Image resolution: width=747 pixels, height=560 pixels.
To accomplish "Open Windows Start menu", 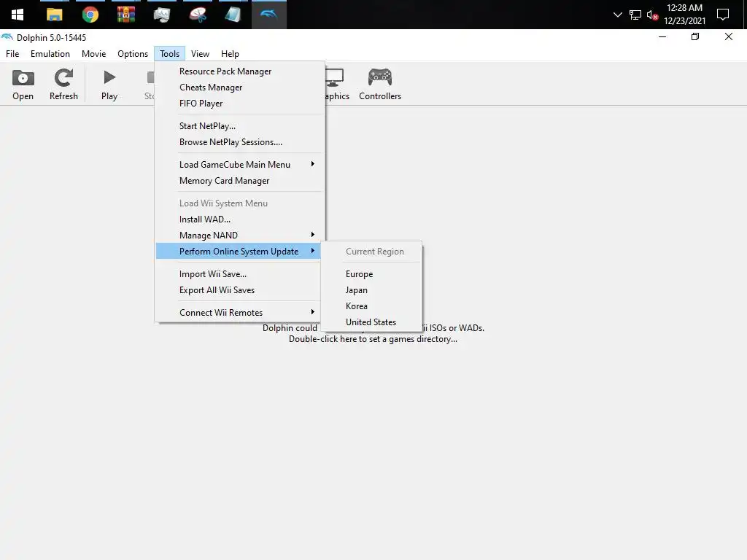I will (x=18, y=15).
